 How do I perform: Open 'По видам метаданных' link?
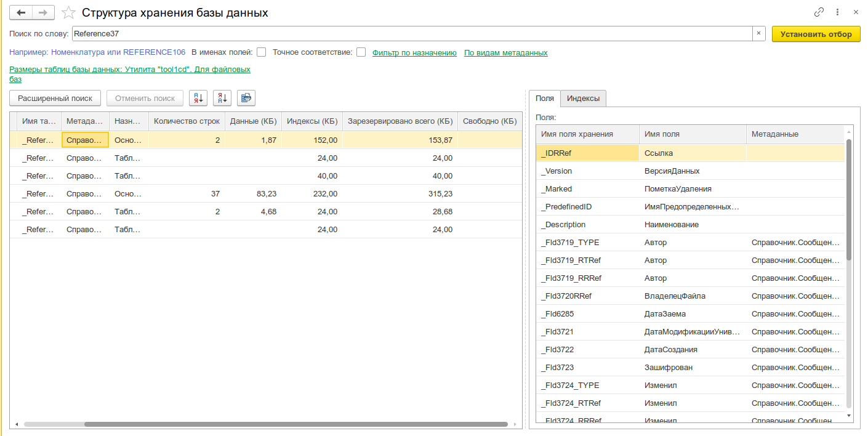[x=506, y=53]
